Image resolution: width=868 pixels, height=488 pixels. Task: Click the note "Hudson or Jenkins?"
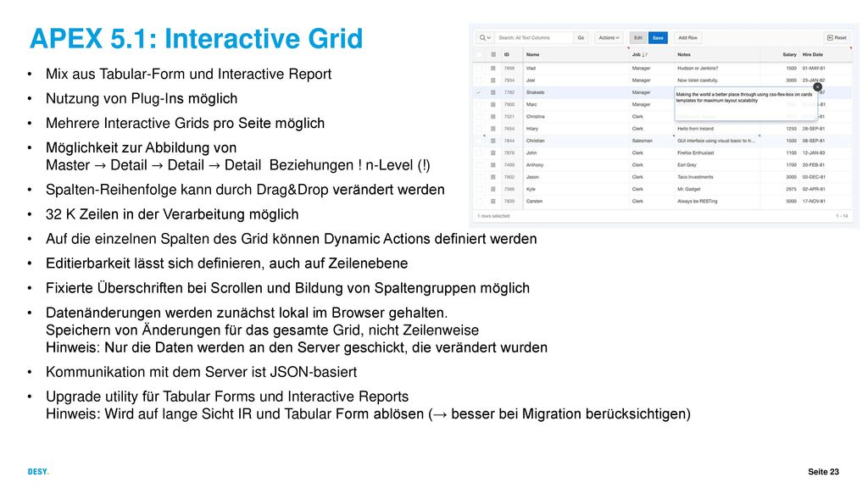(x=698, y=68)
